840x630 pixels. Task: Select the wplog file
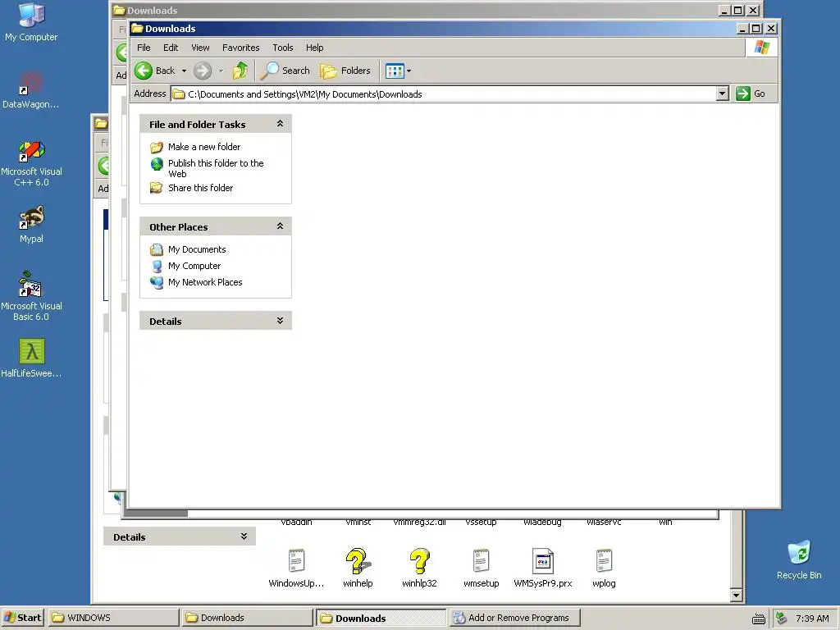coord(604,568)
